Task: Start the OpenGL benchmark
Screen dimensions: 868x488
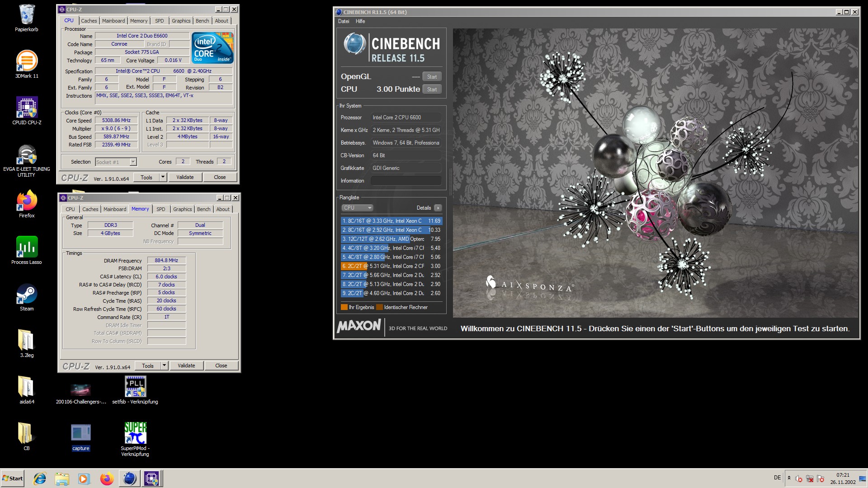Action: pos(432,77)
